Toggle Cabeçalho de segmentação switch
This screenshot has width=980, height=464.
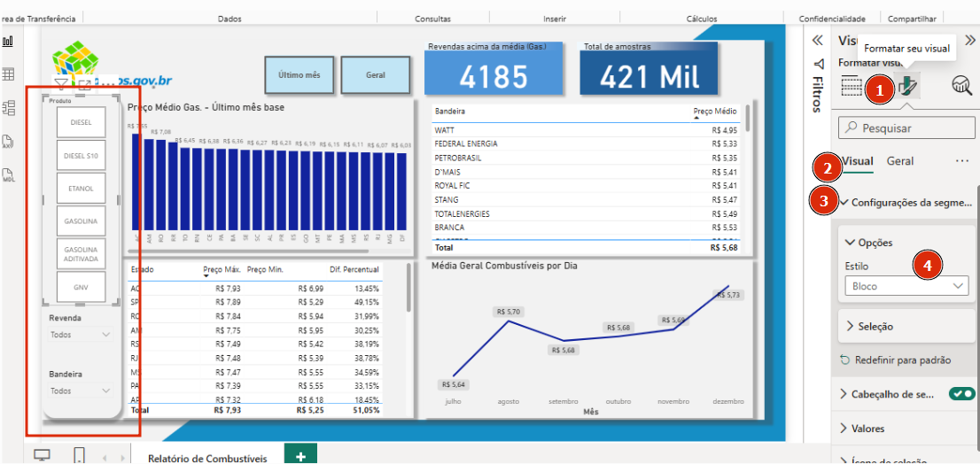[x=961, y=394]
